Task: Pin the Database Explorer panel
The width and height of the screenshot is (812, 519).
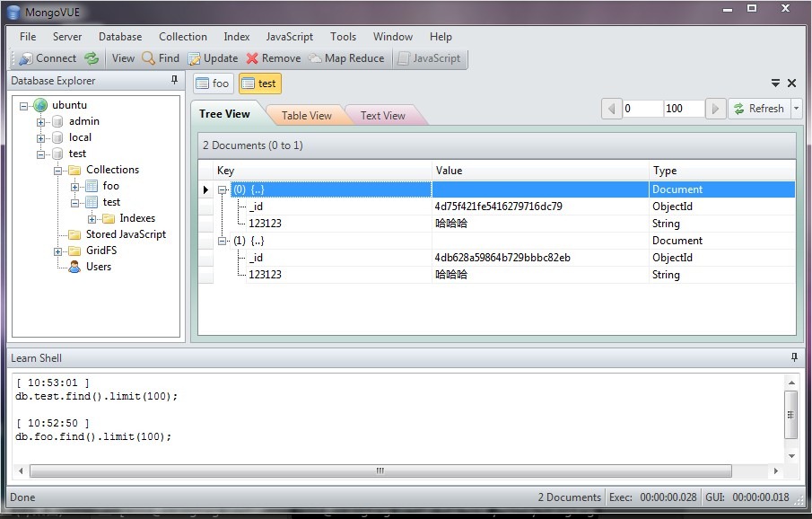Action: click(x=175, y=80)
